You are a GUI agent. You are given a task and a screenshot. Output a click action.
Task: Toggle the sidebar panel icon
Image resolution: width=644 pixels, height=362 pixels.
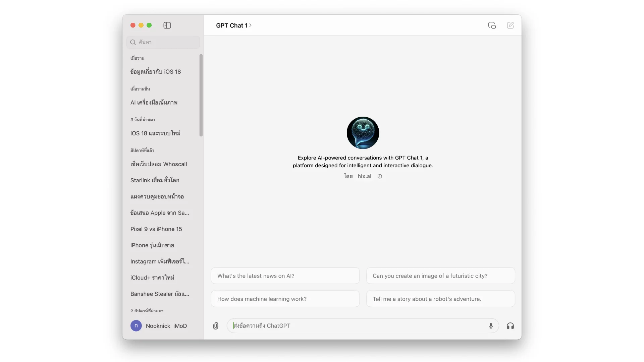click(x=167, y=25)
